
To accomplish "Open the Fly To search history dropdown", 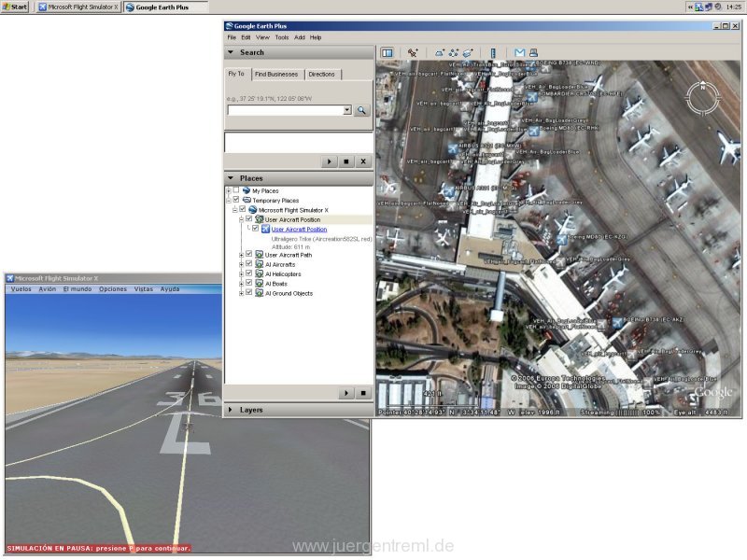I will (347, 110).
